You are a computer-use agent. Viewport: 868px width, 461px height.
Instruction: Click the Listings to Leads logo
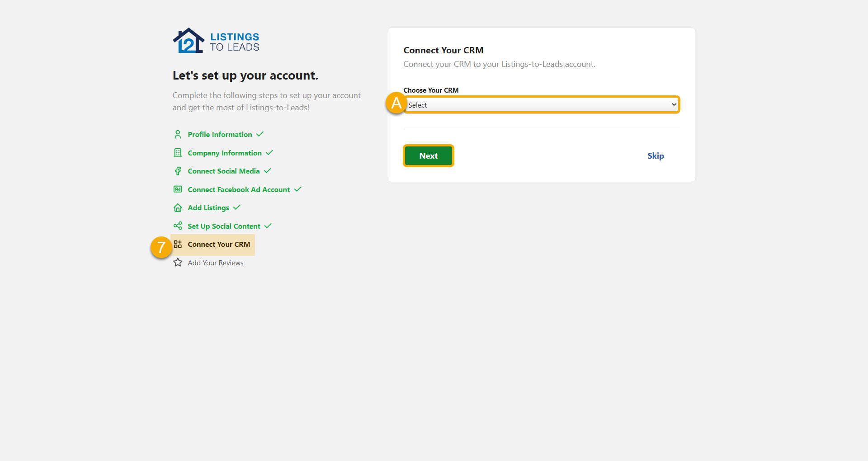(x=216, y=40)
